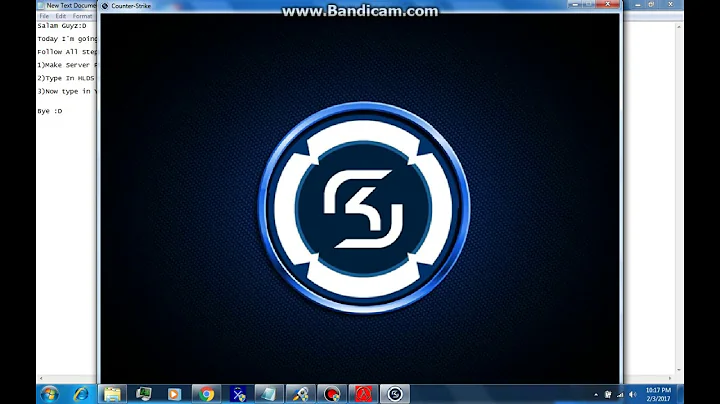Open Notepad's Edit menu
The image size is (720, 404).
point(61,16)
